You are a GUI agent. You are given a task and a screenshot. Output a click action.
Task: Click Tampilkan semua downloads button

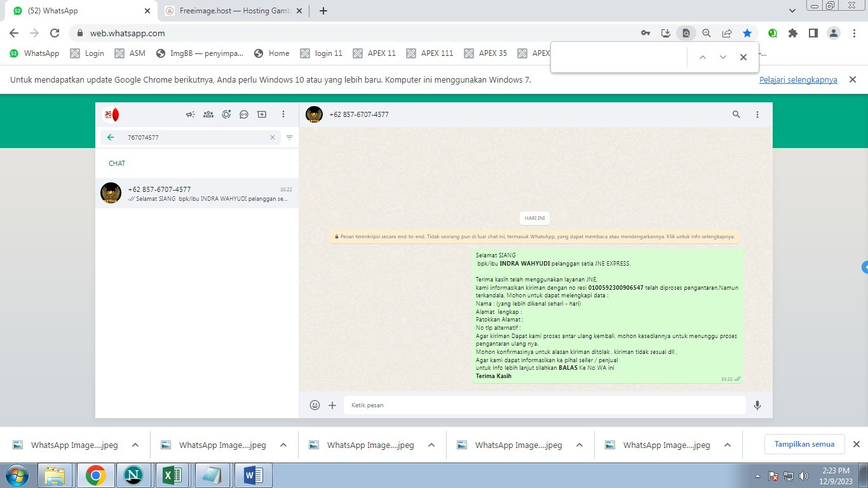[804, 444]
